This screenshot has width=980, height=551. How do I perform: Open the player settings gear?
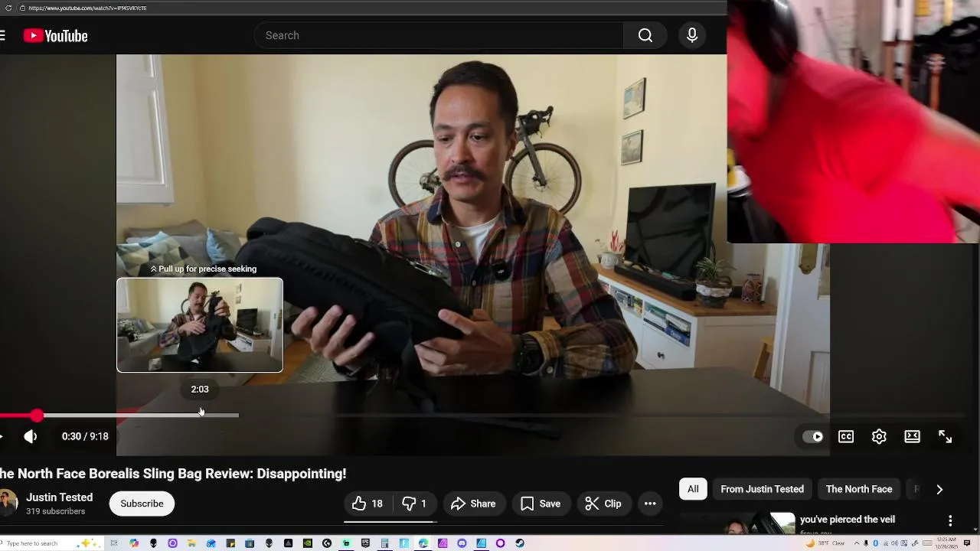pyautogui.click(x=879, y=436)
